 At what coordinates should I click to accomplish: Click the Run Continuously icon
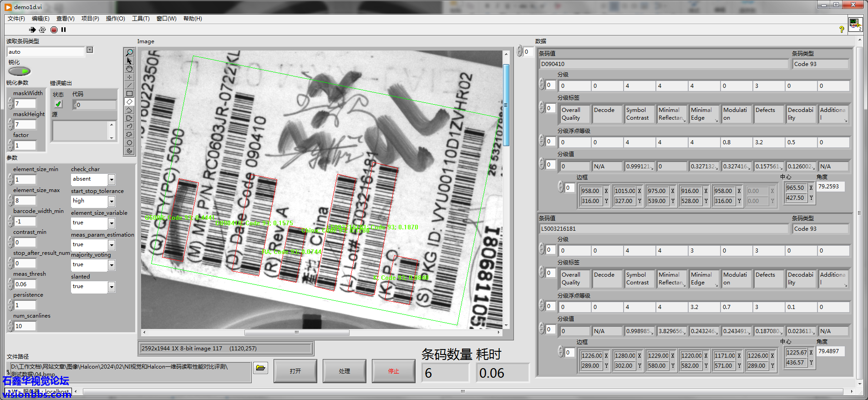[42, 30]
